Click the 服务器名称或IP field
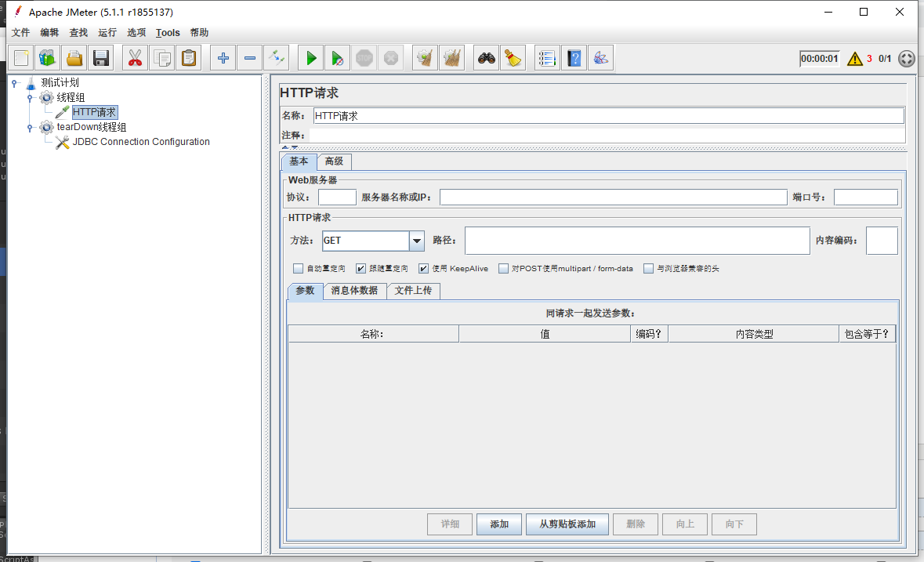Viewport: 924px width, 562px height. coord(614,198)
